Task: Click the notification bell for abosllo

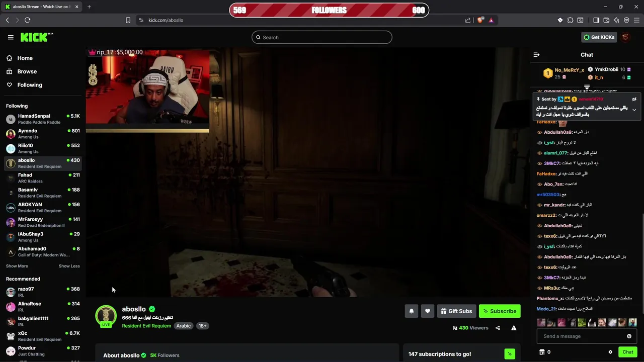Action: point(411,311)
